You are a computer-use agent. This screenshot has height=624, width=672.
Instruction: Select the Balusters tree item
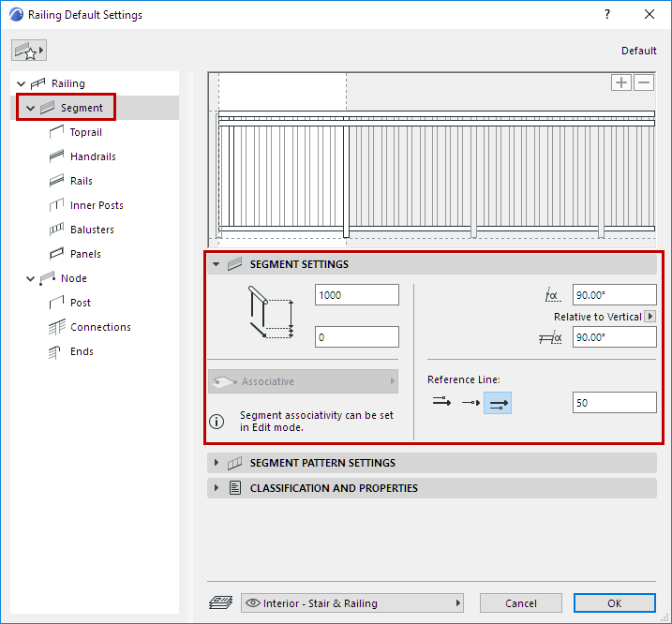pos(92,230)
